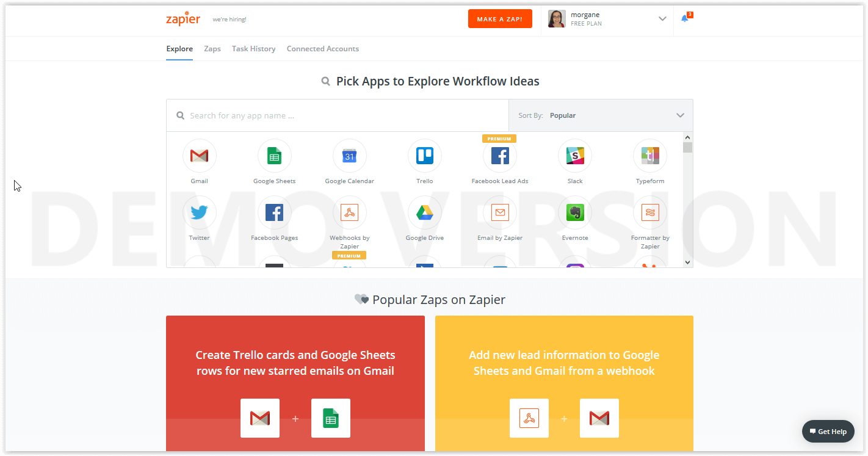
Task: Open the notifications bell icon
Action: coord(685,18)
